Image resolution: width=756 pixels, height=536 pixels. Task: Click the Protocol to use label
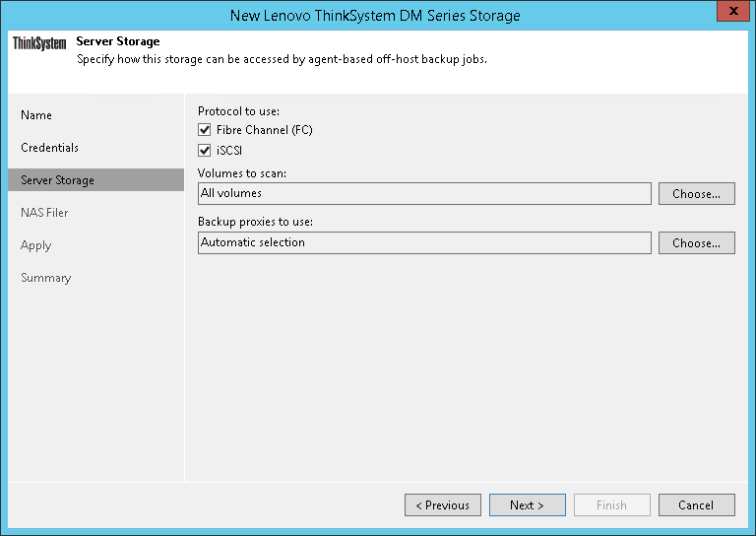238,111
